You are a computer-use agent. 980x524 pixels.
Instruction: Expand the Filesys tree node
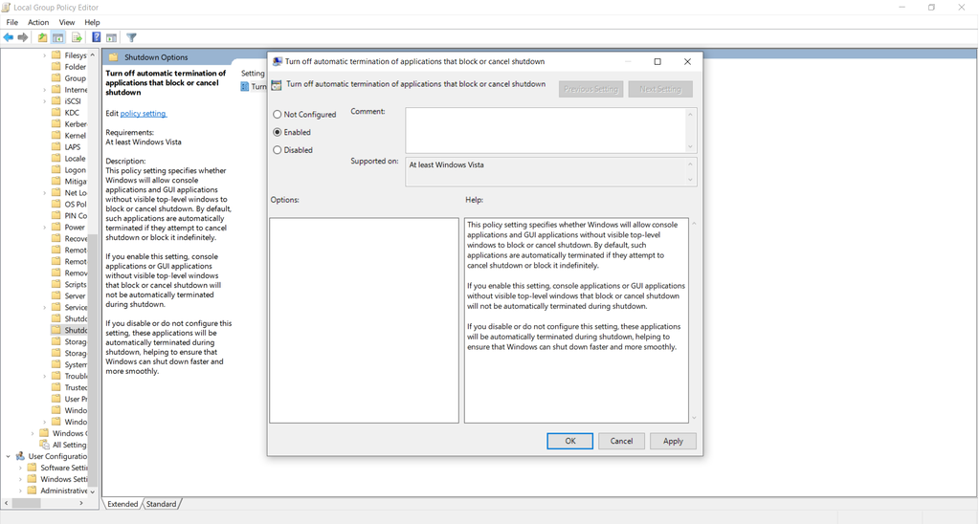pyautogui.click(x=44, y=55)
